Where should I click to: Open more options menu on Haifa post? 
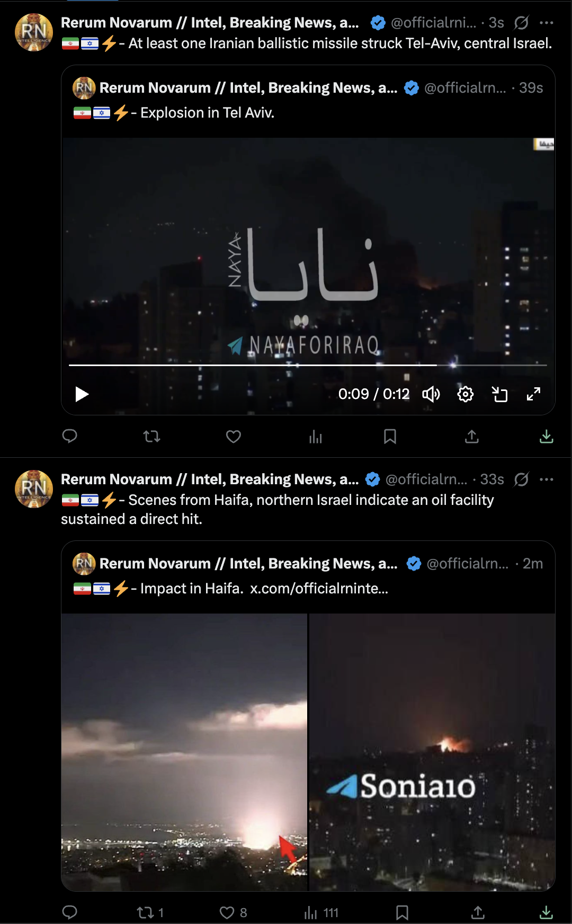pos(547,479)
